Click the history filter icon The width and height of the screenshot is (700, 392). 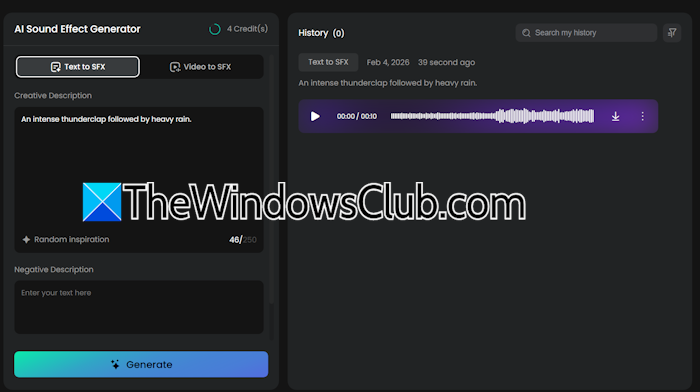672,33
